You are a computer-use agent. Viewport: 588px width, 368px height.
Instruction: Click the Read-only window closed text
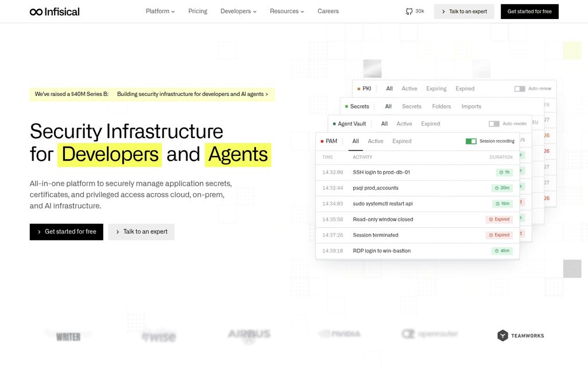(383, 219)
